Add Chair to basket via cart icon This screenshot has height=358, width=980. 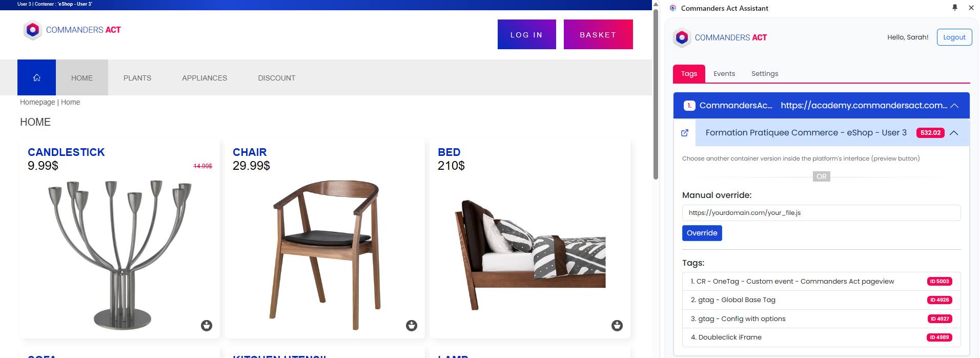(x=412, y=326)
